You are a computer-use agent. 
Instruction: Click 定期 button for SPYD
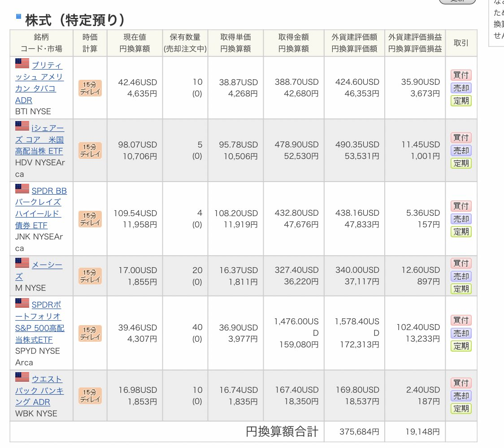click(461, 346)
